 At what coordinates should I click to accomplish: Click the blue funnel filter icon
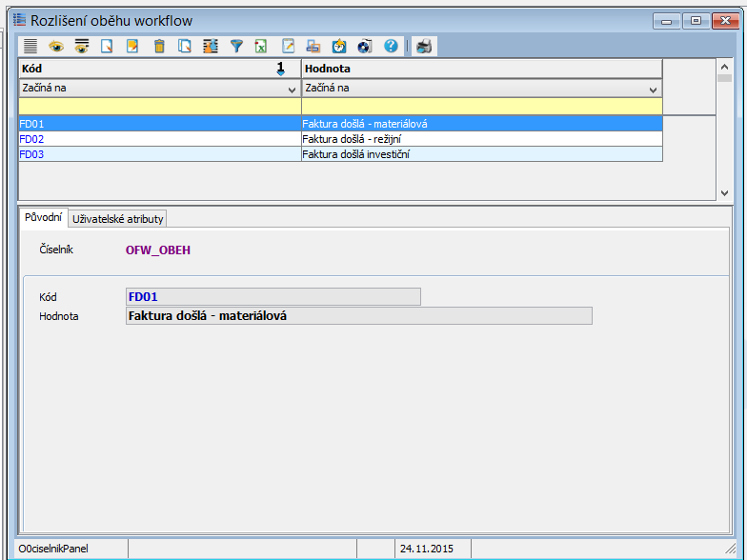coord(237,46)
